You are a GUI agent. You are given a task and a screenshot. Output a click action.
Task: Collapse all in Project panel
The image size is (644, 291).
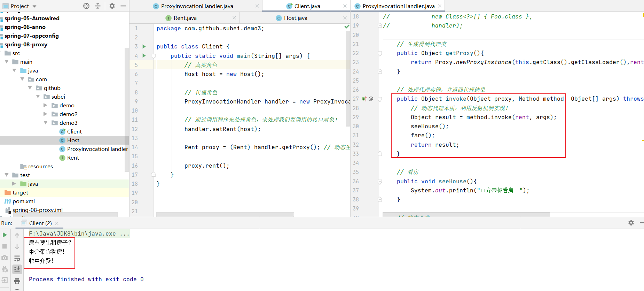click(x=98, y=6)
